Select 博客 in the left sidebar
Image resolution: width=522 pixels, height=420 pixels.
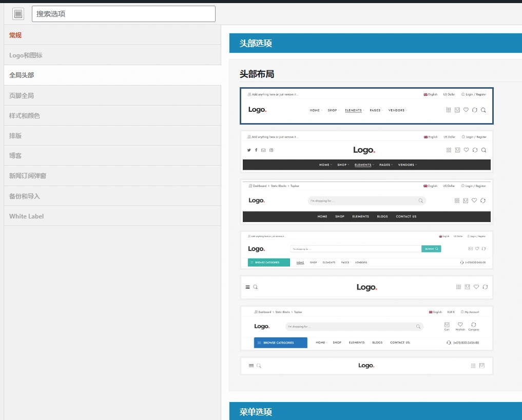point(15,155)
